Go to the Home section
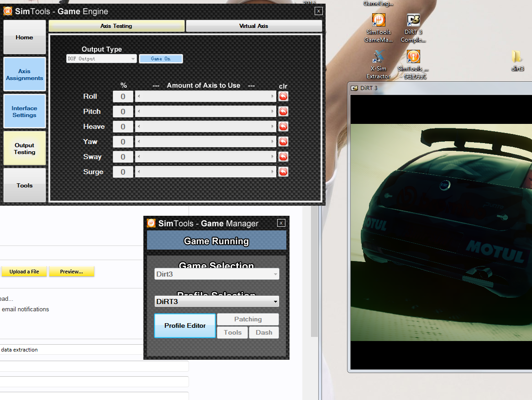Viewport: 532px width, 400px height. tap(24, 37)
